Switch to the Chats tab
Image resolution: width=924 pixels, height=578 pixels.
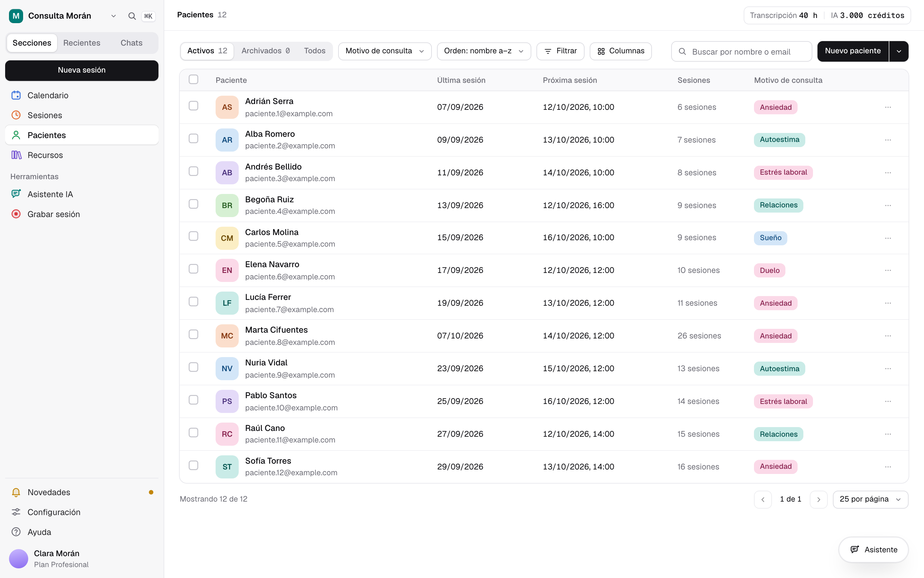pyautogui.click(x=131, y=43)
